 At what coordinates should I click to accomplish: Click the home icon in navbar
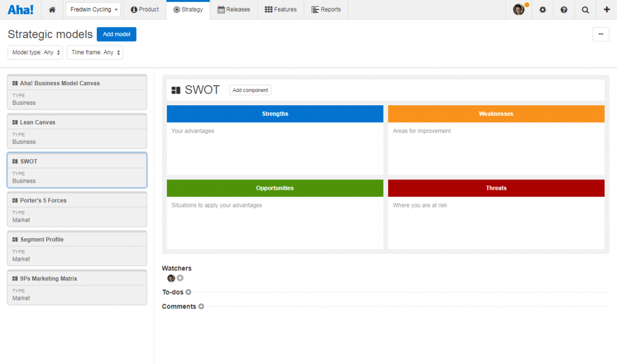point(52,10)
